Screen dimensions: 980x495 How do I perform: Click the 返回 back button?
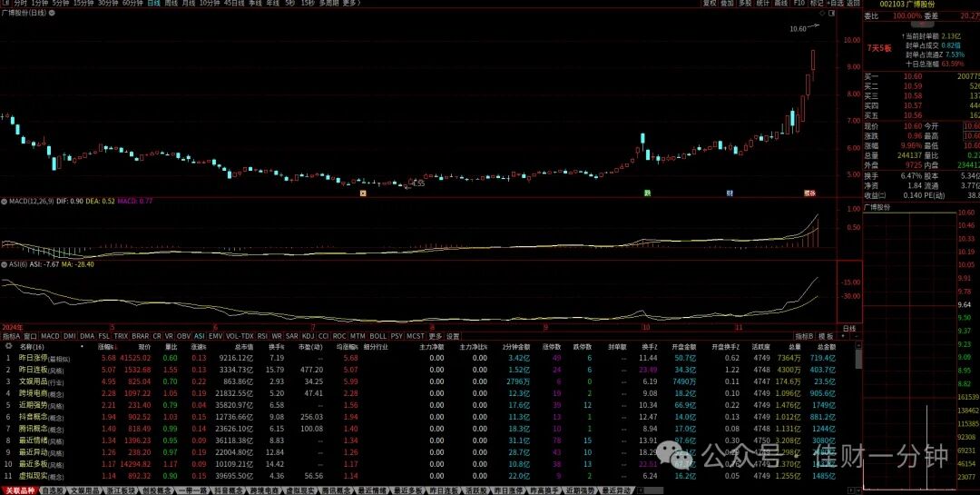(853, 3)
